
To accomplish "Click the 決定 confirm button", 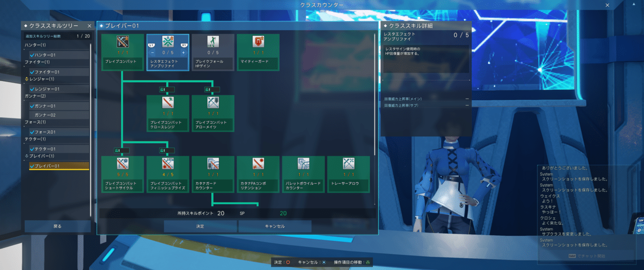I will (x=200, y=226).
